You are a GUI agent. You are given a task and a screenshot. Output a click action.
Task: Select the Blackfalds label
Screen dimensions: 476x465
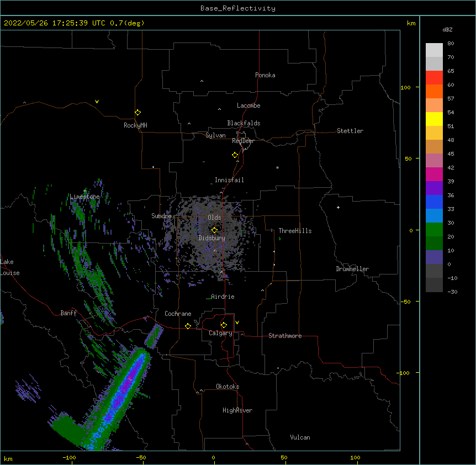(244, 123)
